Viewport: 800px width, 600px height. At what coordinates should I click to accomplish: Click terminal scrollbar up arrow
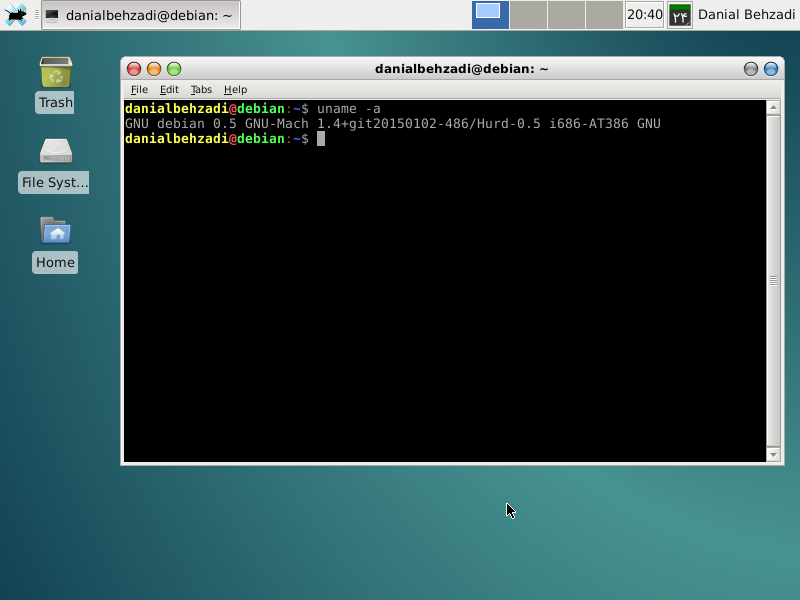(x=773, y=108)
